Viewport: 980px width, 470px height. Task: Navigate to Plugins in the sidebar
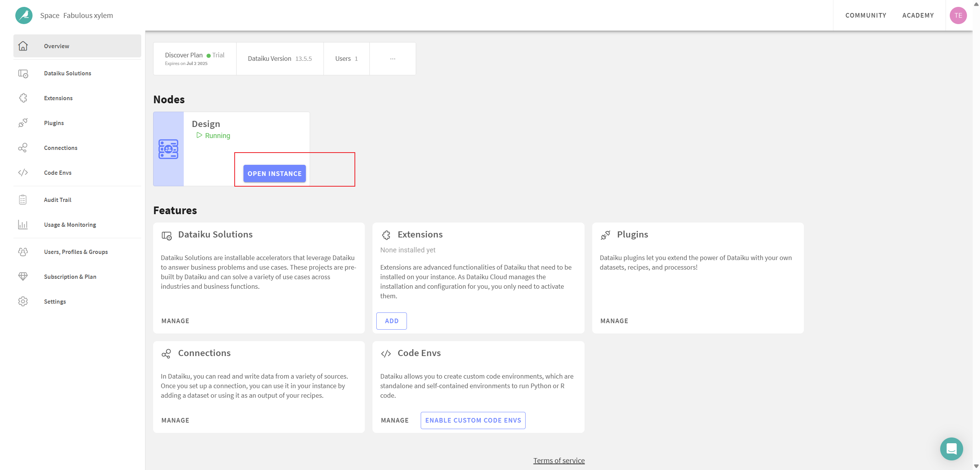coord(77,123)
